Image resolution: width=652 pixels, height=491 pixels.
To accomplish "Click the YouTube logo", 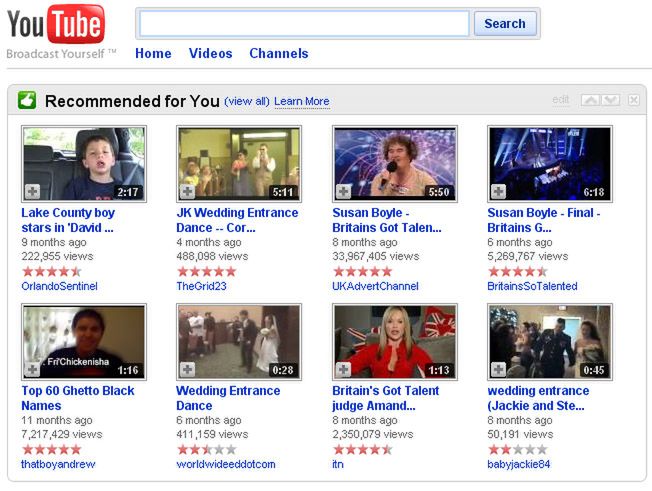I will 56,24.
